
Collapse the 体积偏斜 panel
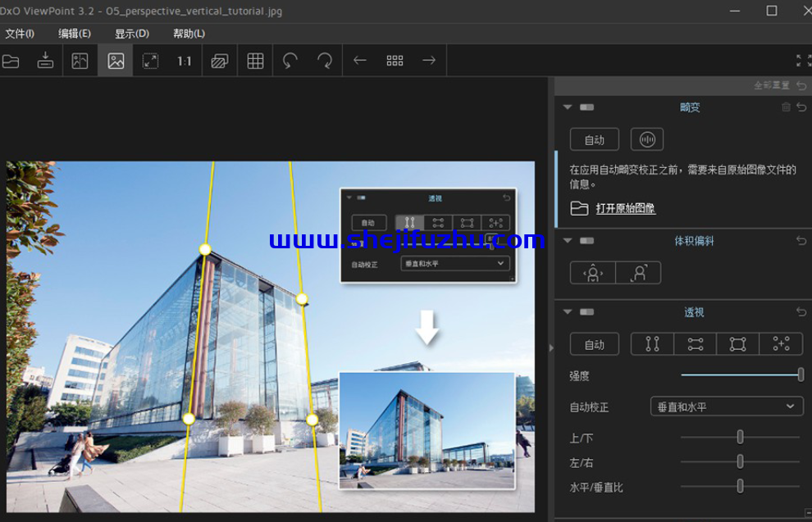coord(568,241)
